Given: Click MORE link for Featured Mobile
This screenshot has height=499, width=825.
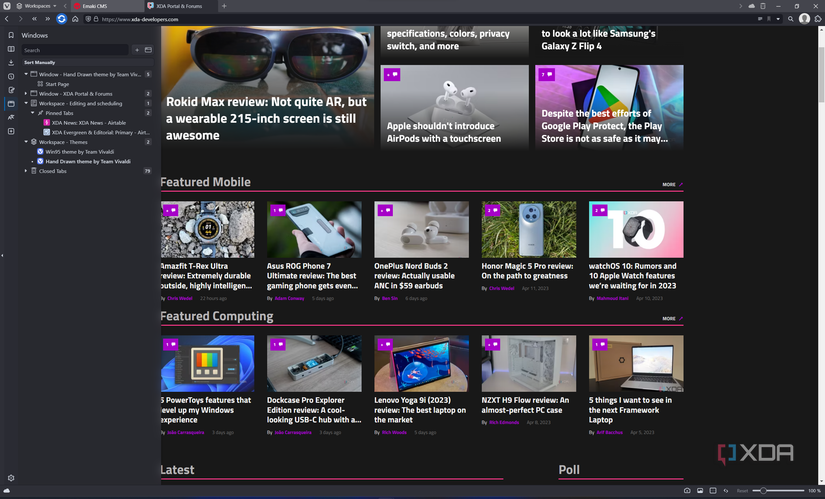Looking at the screenshot, I should 672,184.
